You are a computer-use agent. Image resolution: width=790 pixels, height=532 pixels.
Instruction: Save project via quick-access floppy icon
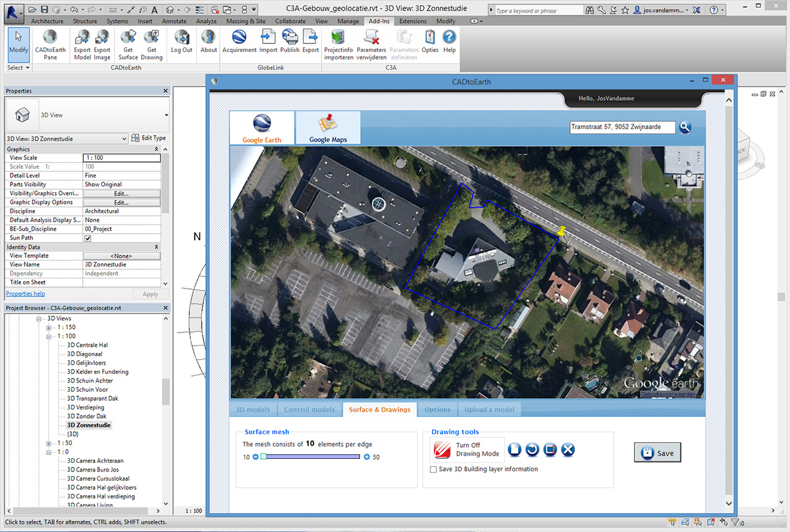44,11
